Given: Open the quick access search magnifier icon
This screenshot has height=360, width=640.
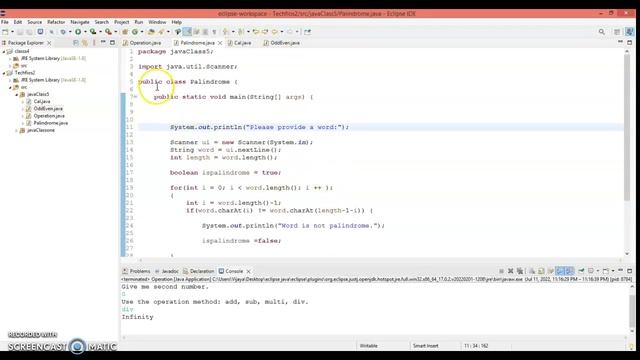Looking at the screenshot, I should (x=602, y=32).
